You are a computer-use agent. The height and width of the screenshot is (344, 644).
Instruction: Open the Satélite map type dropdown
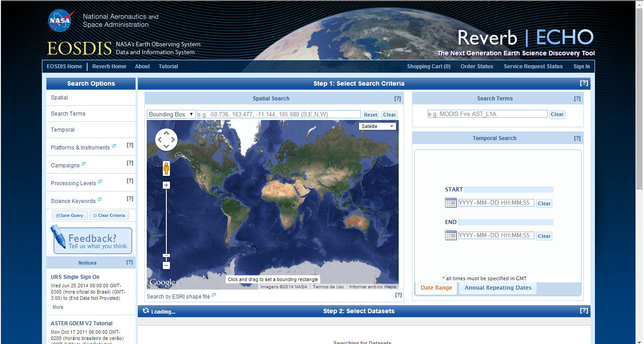(x=377, y=126)
